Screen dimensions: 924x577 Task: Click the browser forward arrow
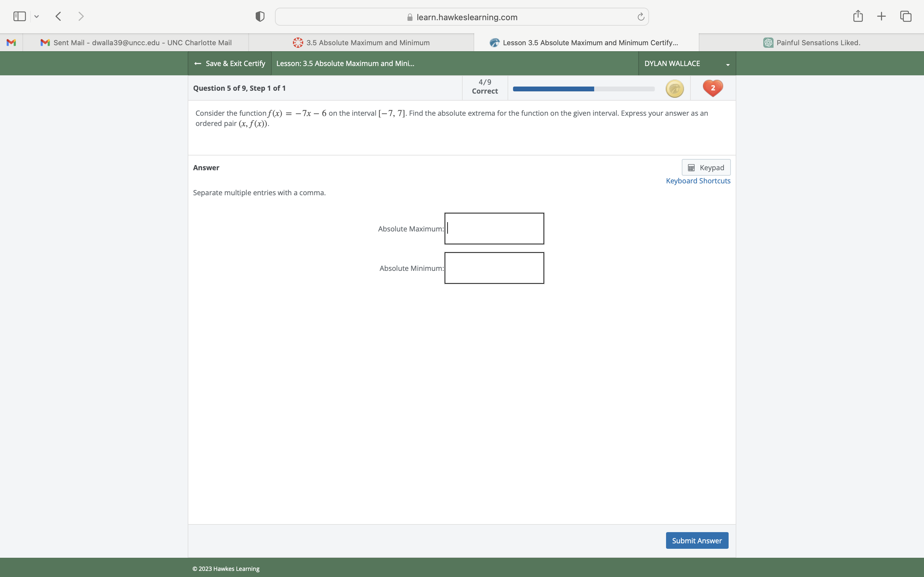tap(81, 16)
